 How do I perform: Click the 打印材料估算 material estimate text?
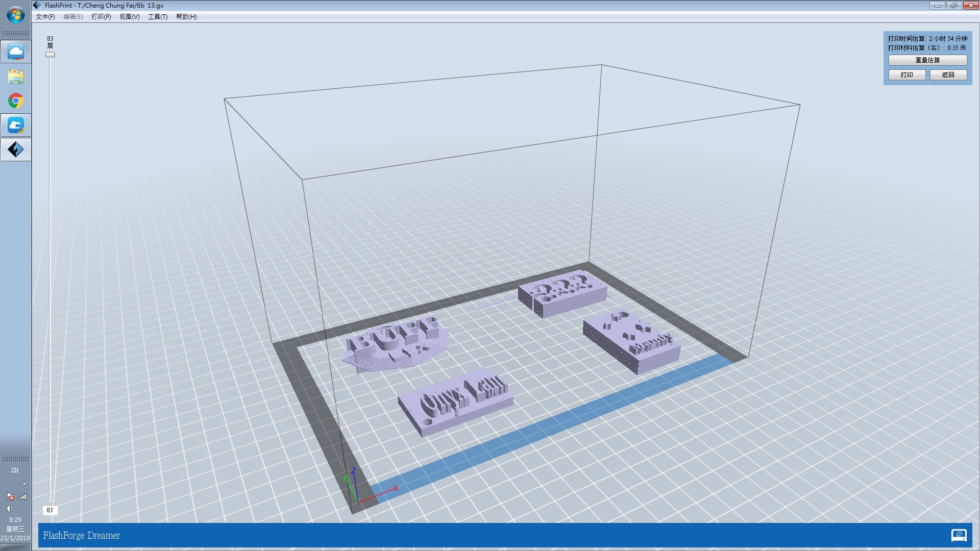[926, 48]
